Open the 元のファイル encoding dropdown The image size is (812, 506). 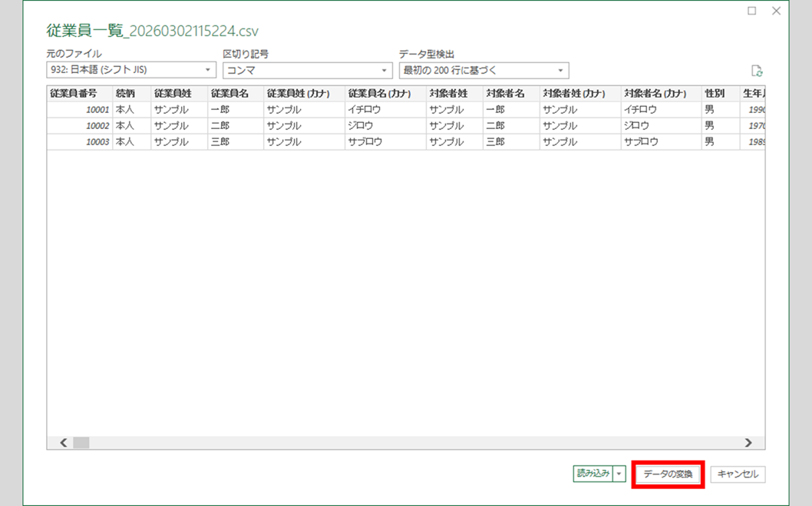click(x=131, y=71)
